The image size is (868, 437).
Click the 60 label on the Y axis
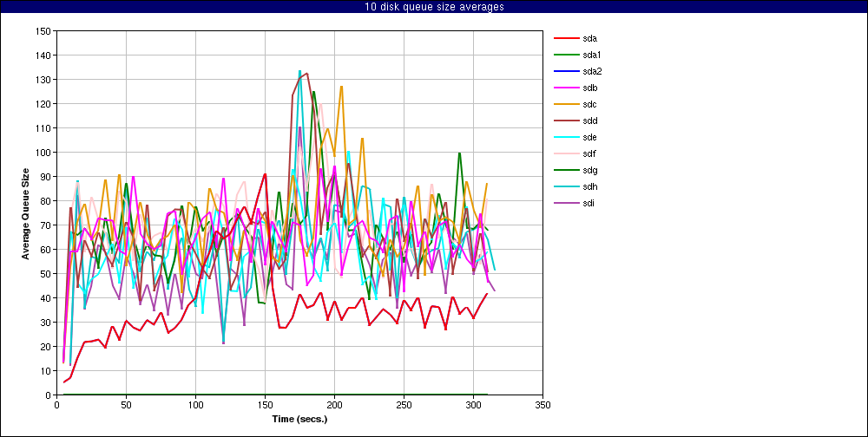pos(46,250)
